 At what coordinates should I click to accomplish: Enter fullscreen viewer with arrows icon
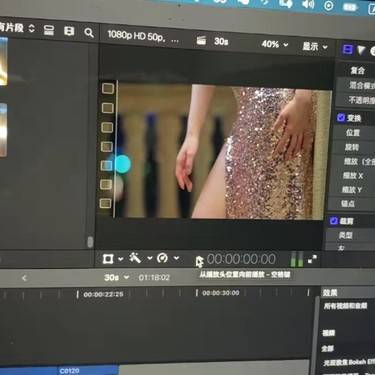[x=312, y=259]
